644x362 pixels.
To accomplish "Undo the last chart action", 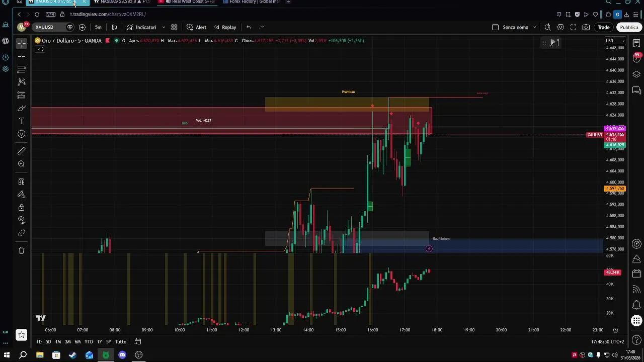I will click(x=249, y=27).
